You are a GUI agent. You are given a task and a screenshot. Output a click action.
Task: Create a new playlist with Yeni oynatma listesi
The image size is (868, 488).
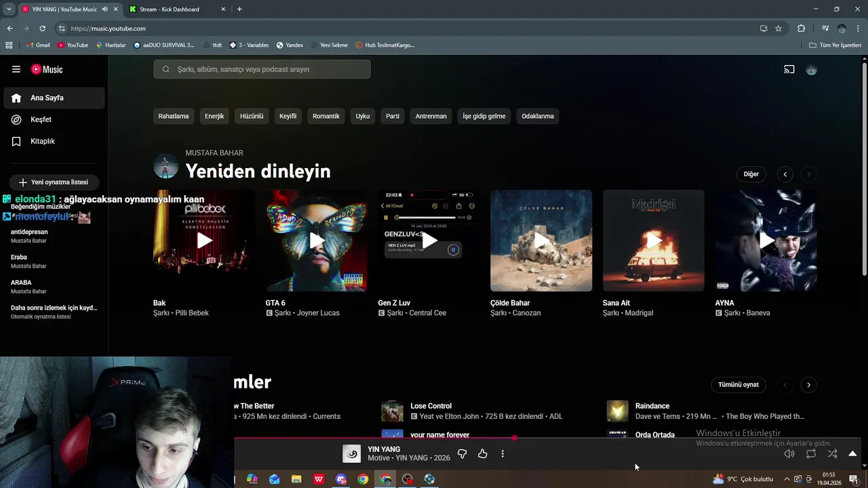point(54,182)
